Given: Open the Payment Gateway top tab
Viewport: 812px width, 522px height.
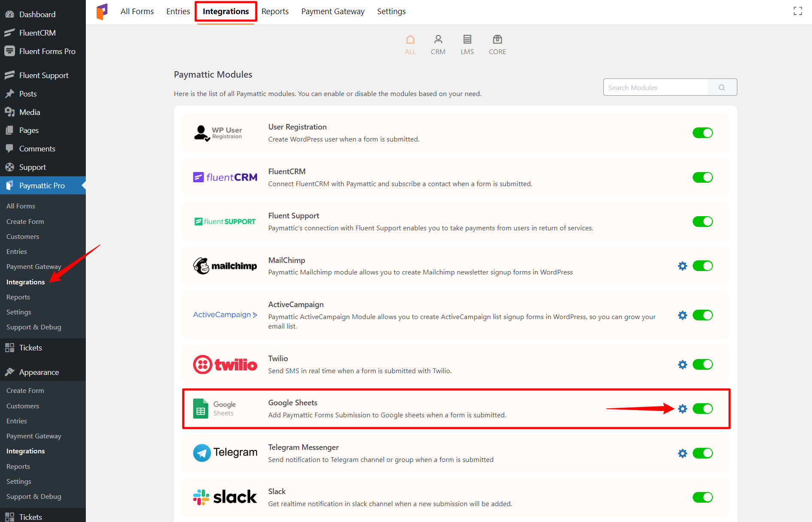Looking at the screenshot, I should click(x=333, y=12).
